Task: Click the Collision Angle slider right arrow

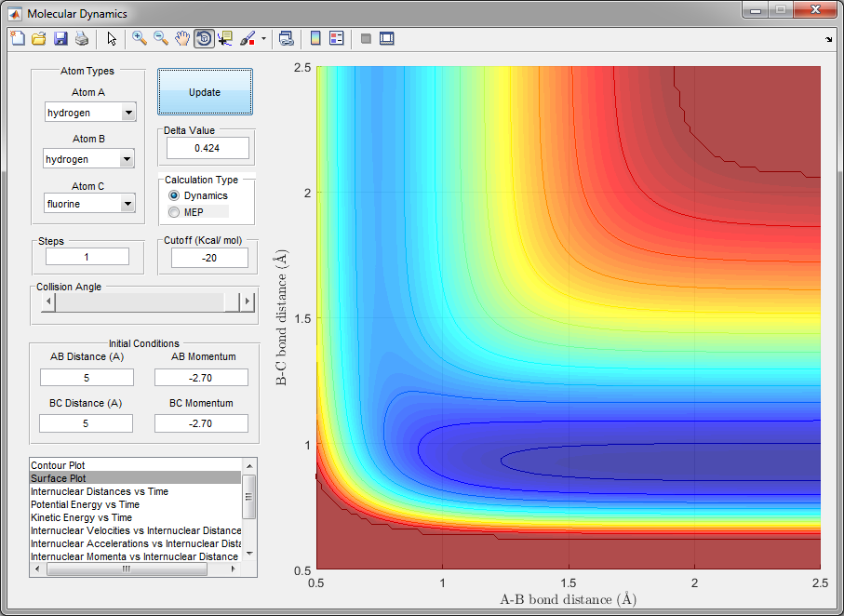Action: pyautogui.click(x=247, y=301)
